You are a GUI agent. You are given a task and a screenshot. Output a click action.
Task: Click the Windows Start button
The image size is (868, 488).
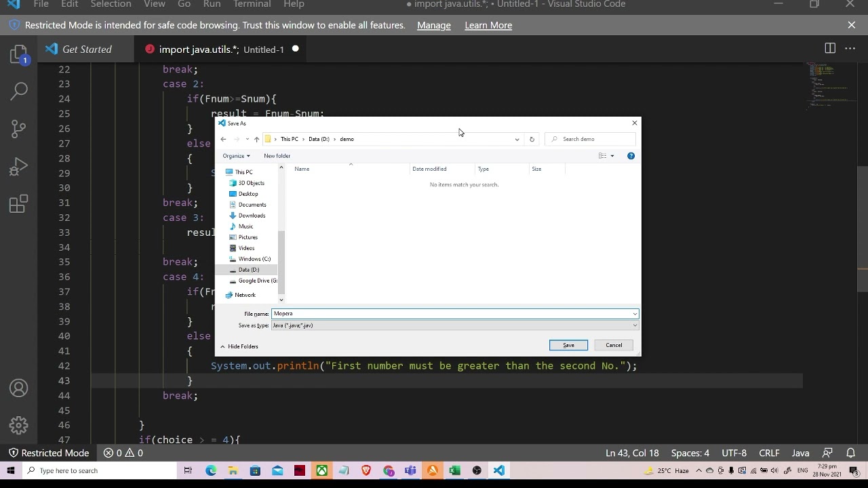pos(11,470)
